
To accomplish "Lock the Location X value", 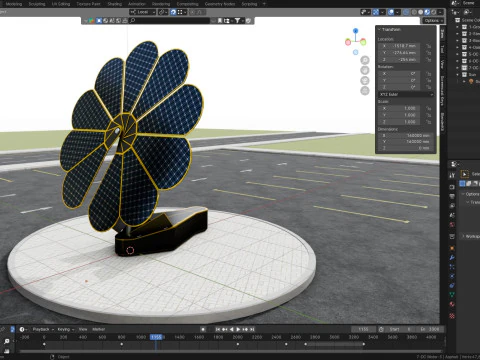I will 429,46.
